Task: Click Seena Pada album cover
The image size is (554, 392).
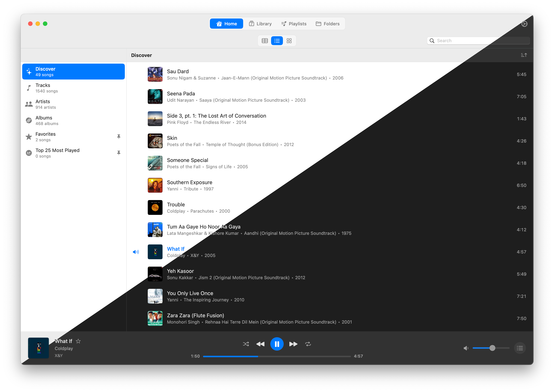Action: pyautogui.click(x=155, y=97)
